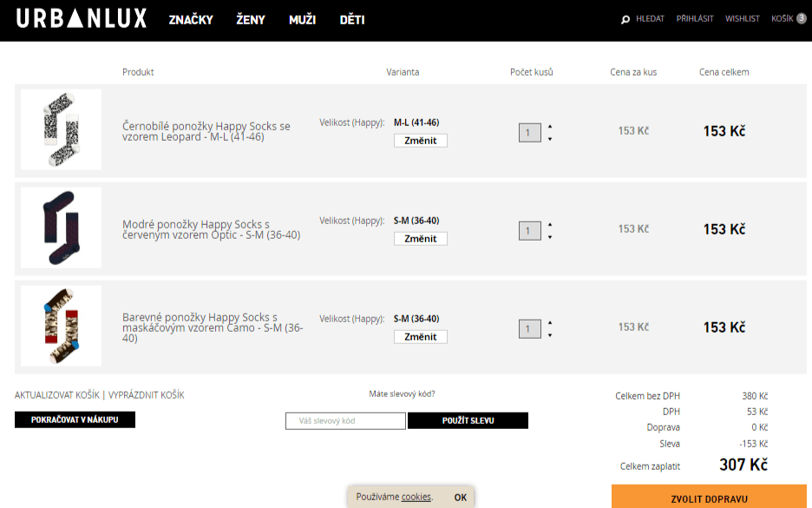Click the Produkt column header
The width and height of the screenshot is (812, 508).
138,72
